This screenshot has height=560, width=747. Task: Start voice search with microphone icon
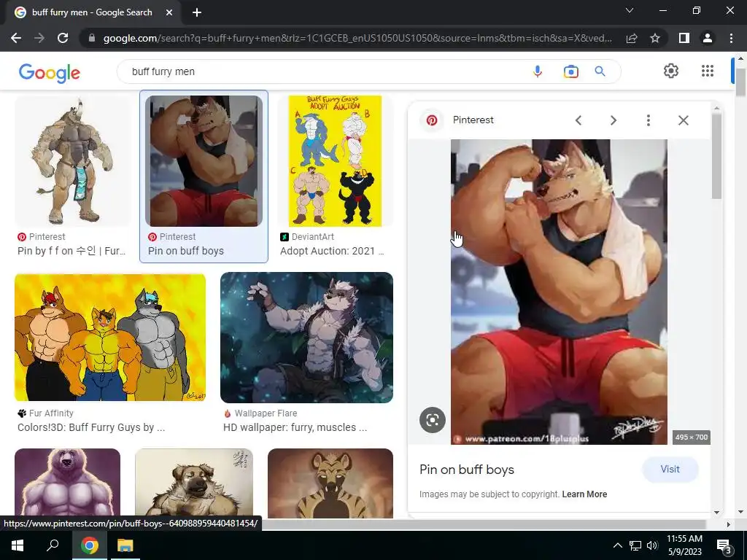coord(538,71)
